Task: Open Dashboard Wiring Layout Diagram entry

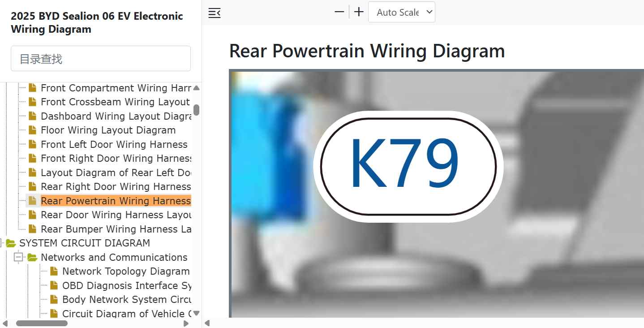Action: [116, 116]
